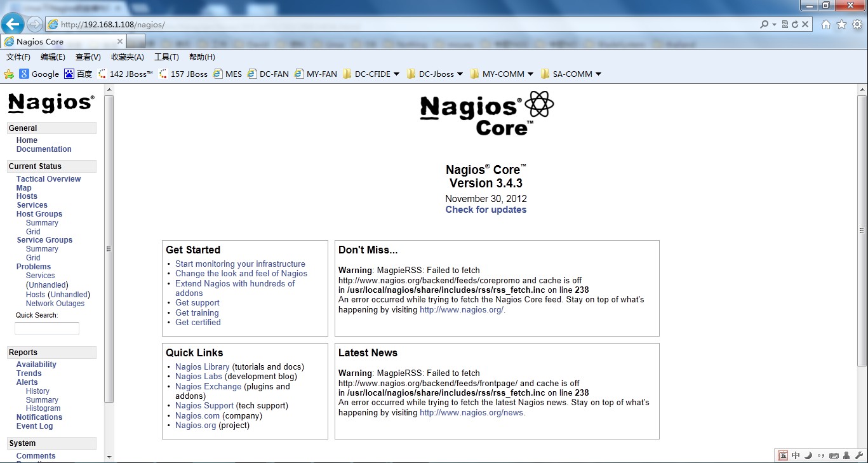Click the browser back arrow button
Viewport: 868px width, 463px height.
point(13,25)
